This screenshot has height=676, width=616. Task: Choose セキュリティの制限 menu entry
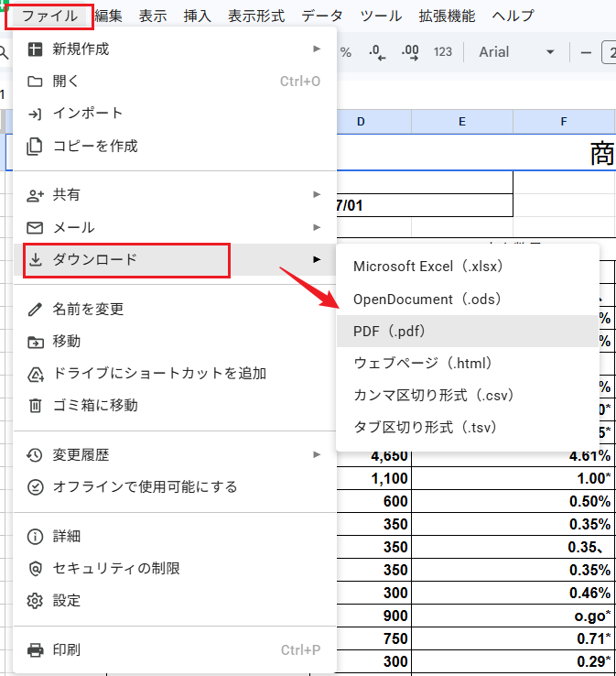point(175,569)
